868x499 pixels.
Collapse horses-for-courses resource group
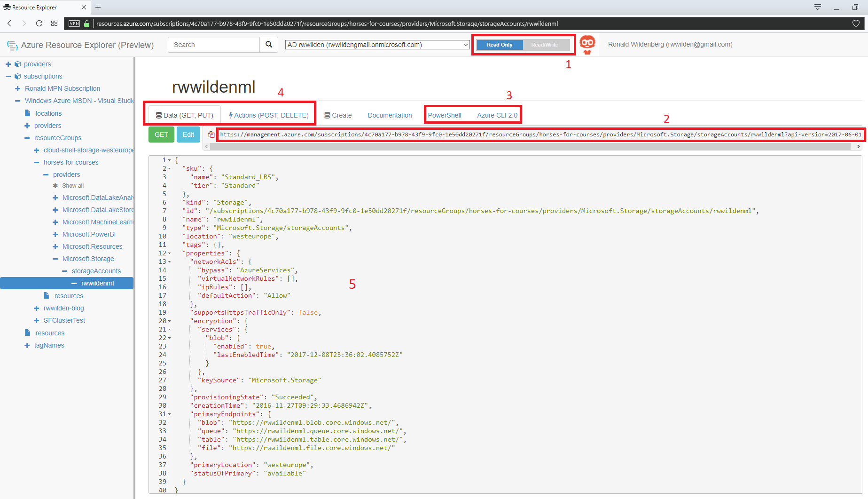pos(36,162)
